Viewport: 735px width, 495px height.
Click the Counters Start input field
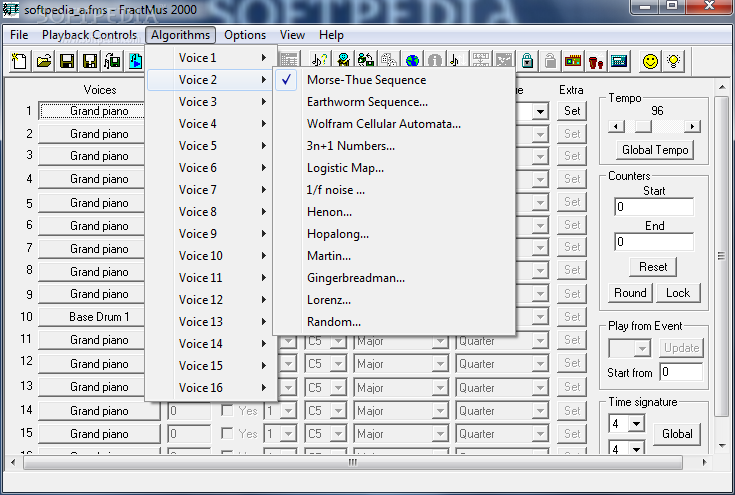(654, 207)
